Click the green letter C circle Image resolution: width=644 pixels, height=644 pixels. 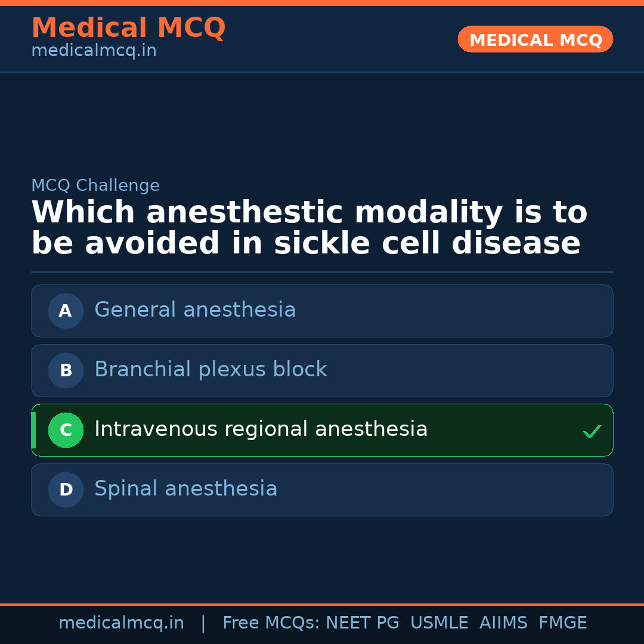click(x=66, y=430)
